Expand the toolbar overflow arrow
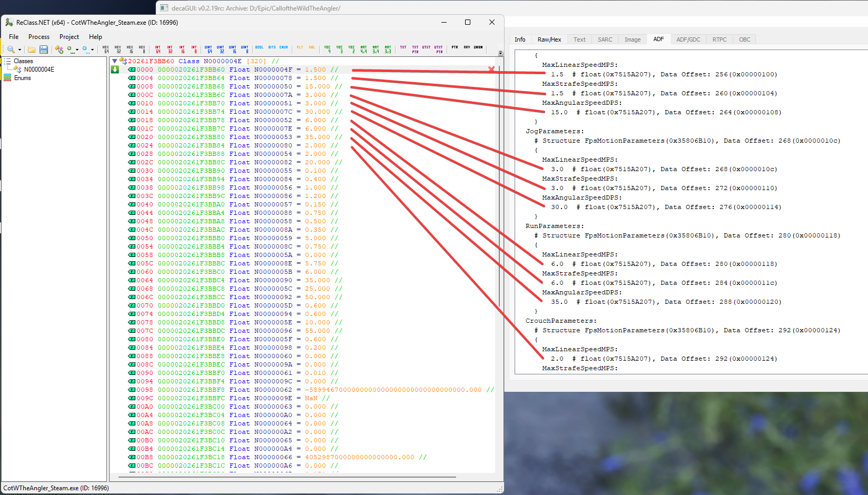 [500, 53]
